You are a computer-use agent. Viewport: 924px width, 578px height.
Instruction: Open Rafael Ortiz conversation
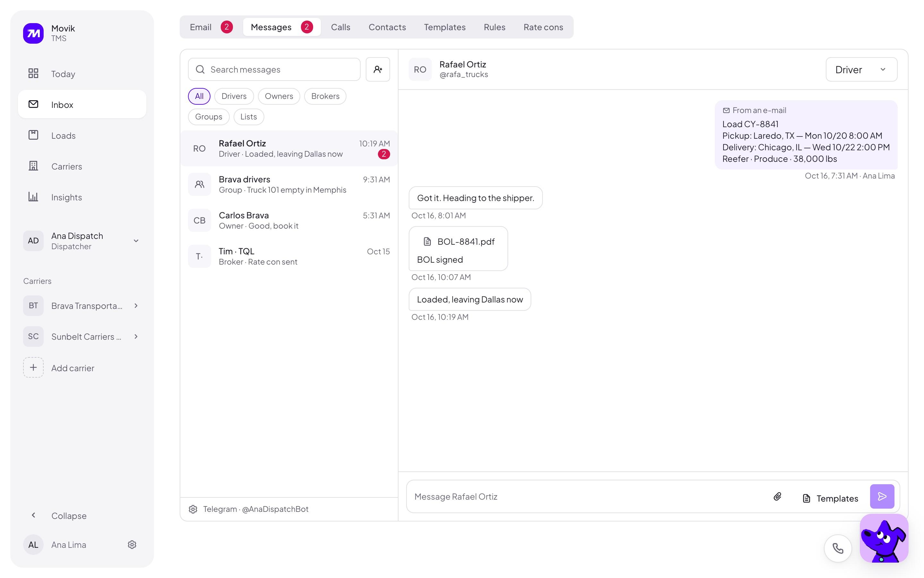[289, 148]
